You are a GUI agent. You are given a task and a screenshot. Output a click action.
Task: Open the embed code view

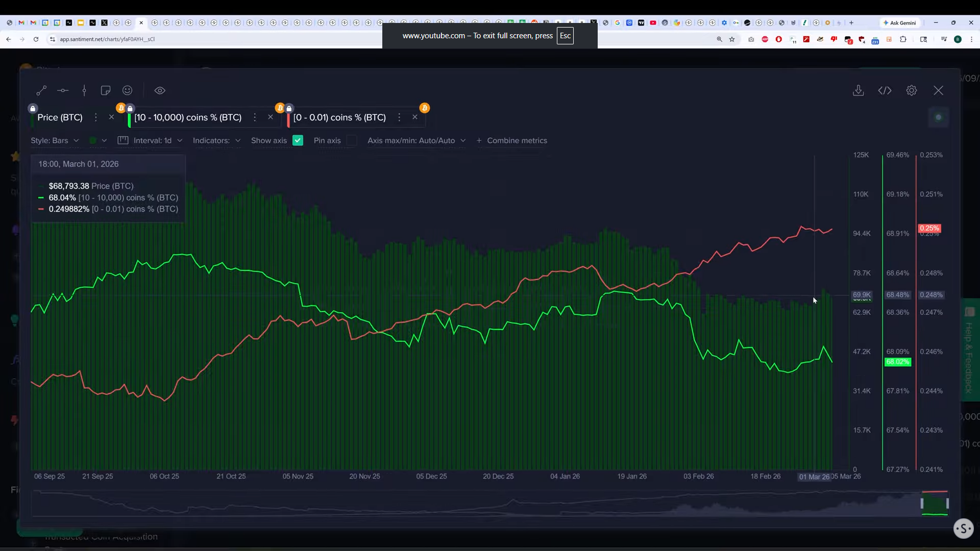[x=886, y=90]
